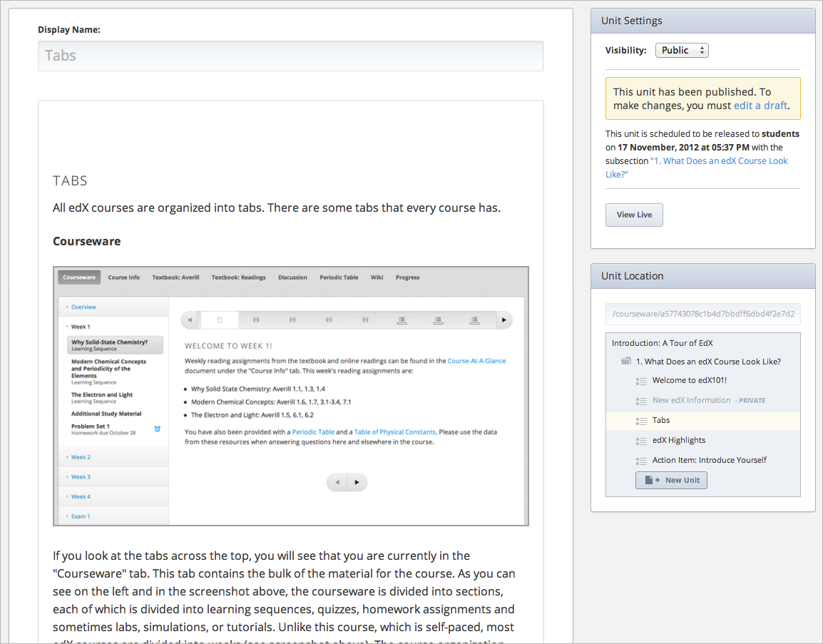Click right arrow at end of sequence bar
The height and width of the screenshot is (644, 823).
pyautogui.click(x=504, y=320)
